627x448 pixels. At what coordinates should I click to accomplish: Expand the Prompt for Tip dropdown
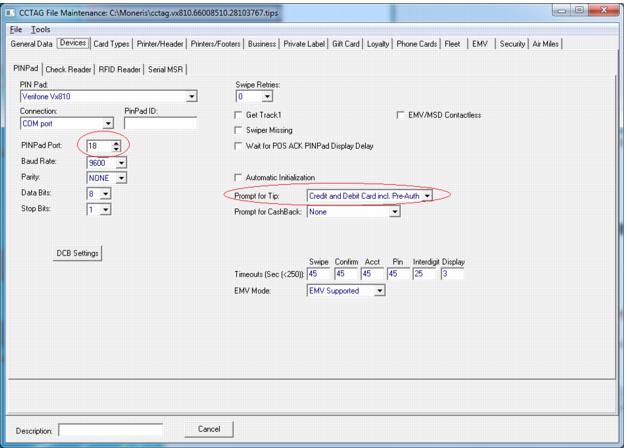click(x=428, y=196)
